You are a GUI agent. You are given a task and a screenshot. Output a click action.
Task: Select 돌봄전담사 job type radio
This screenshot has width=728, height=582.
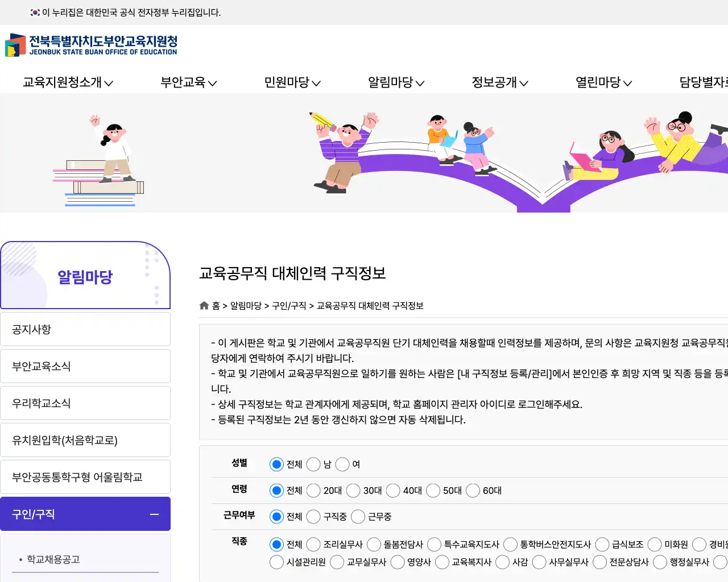tap(374, 544)
